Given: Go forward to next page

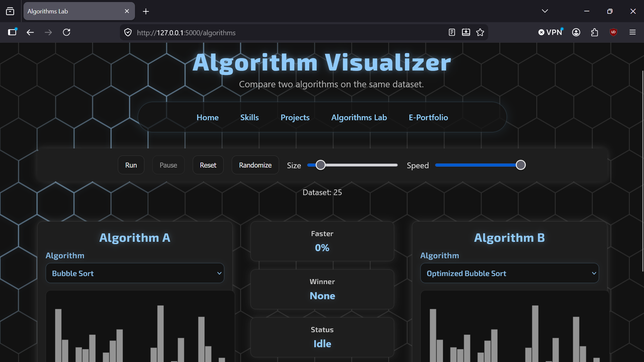Looking at the screenshot, I should pyautogui.click(x=48, y=32).
